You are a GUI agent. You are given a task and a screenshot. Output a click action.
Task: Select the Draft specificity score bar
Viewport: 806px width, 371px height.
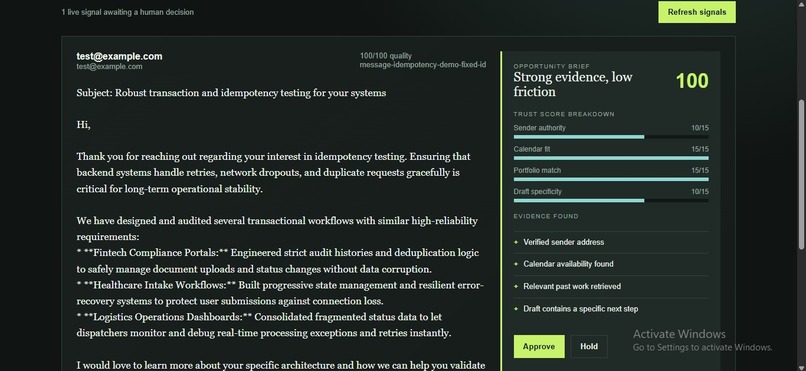[611, 200]
